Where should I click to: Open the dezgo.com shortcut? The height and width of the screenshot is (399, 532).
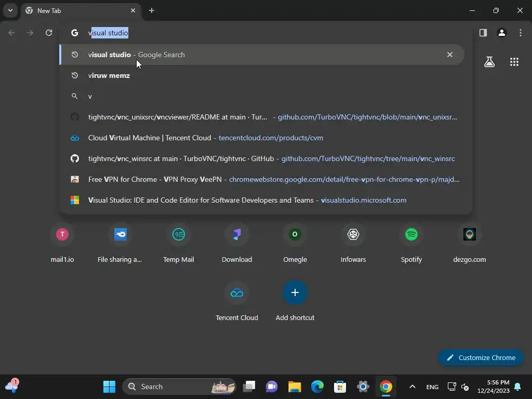470,243
